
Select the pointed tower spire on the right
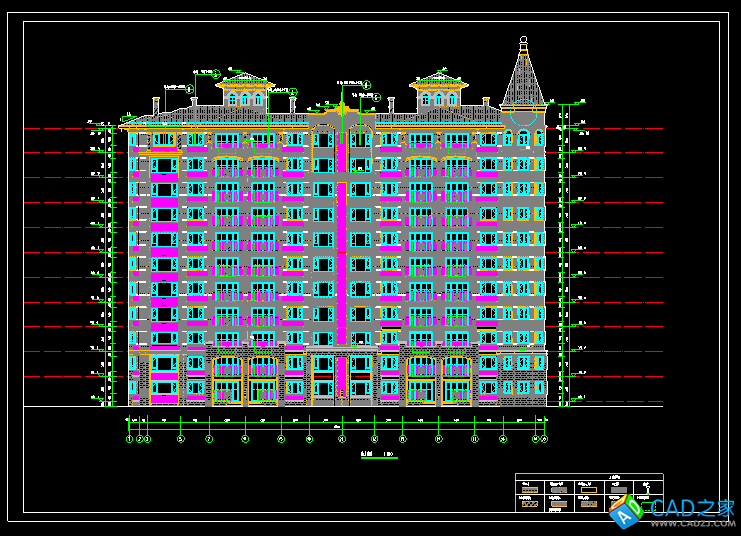coord(523,75)
